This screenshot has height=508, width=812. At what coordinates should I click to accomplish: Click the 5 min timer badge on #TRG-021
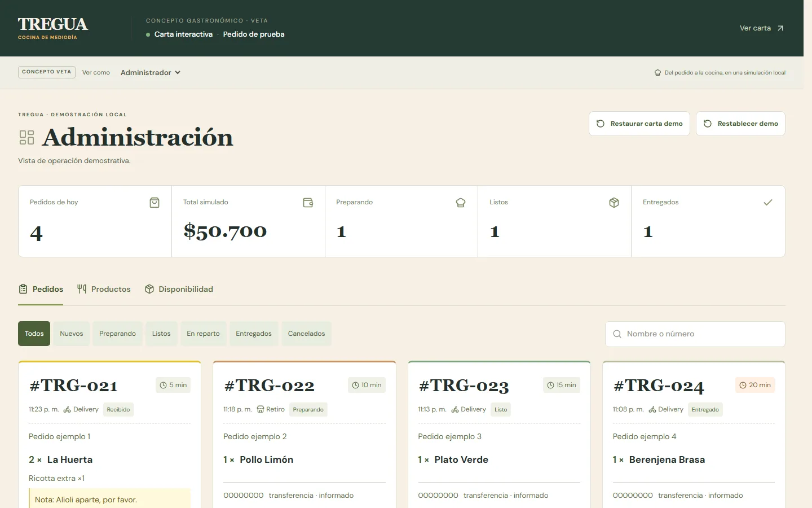(173, 385)
